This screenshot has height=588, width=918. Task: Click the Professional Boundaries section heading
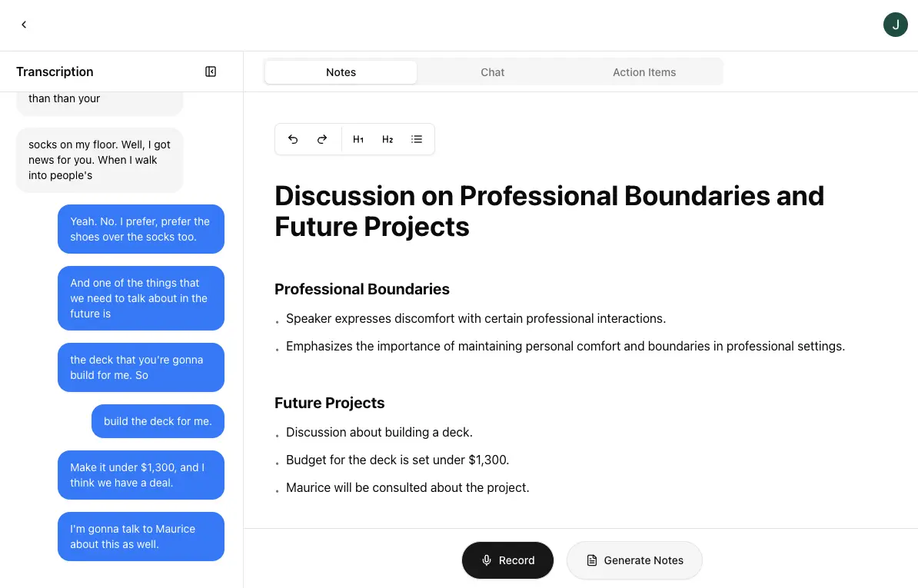pos(362,289)
